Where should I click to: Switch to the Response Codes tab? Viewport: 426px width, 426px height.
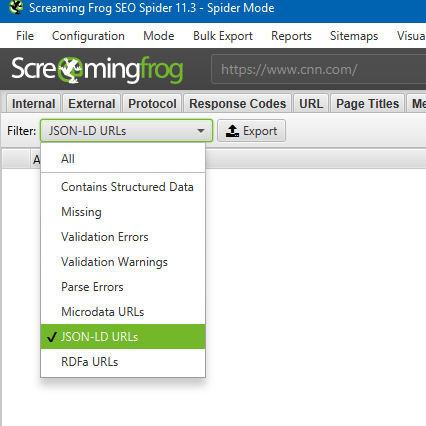click(x=238, y=103)
